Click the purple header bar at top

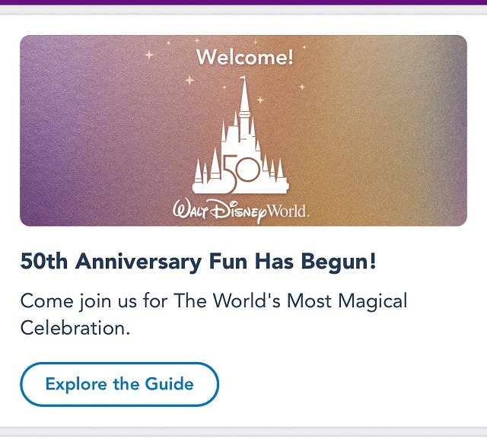coord(243,2)
